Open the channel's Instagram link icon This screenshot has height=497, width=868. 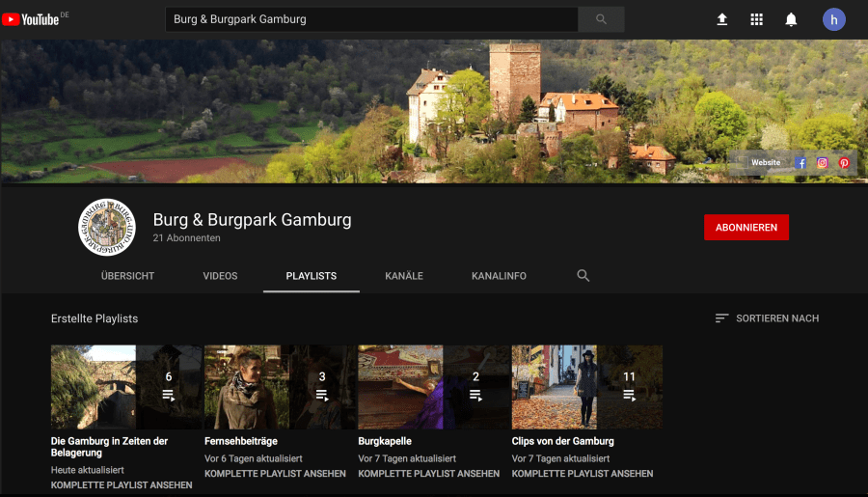coord(823,163)
